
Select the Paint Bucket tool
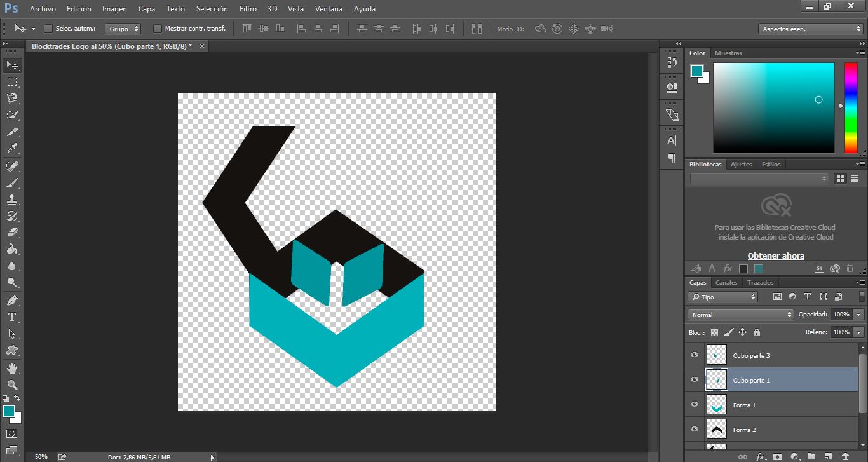tap(12, 249)
